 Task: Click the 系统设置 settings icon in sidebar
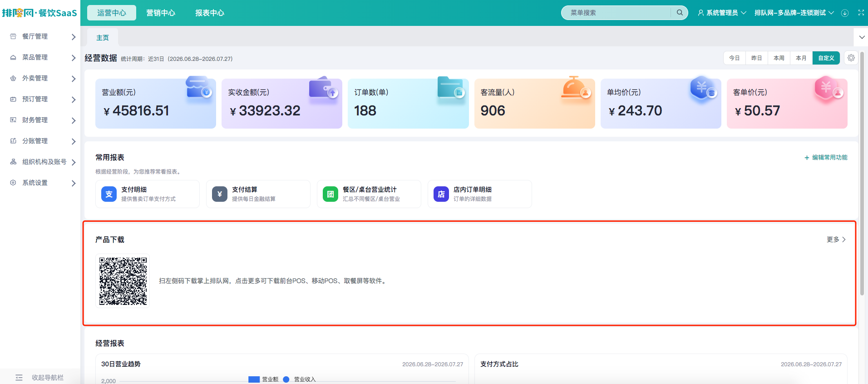[x=13, y=183]
